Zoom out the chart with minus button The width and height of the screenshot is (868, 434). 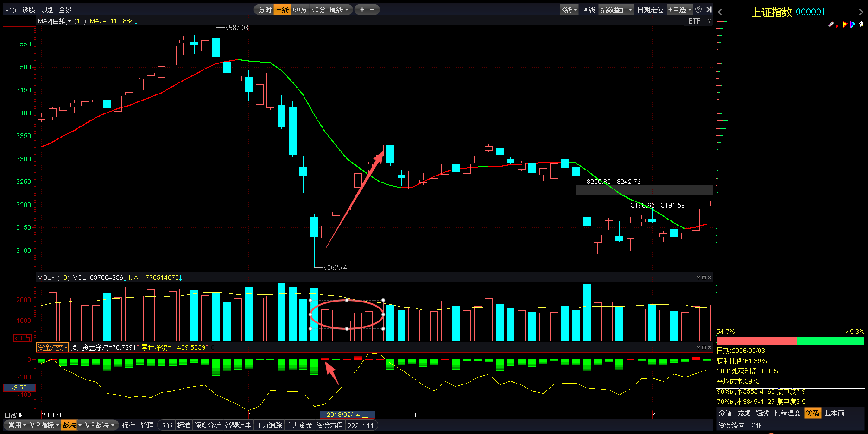click(x=372, y=9)
